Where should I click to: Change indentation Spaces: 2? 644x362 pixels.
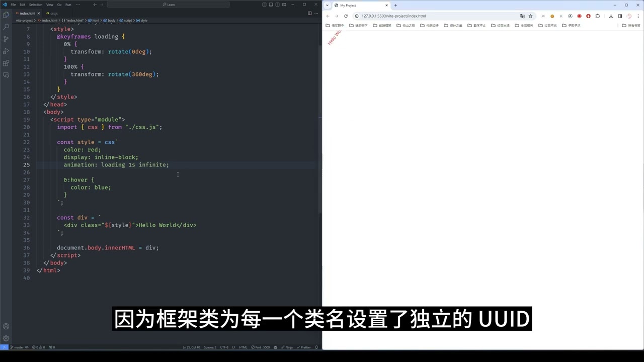[210, 347]
